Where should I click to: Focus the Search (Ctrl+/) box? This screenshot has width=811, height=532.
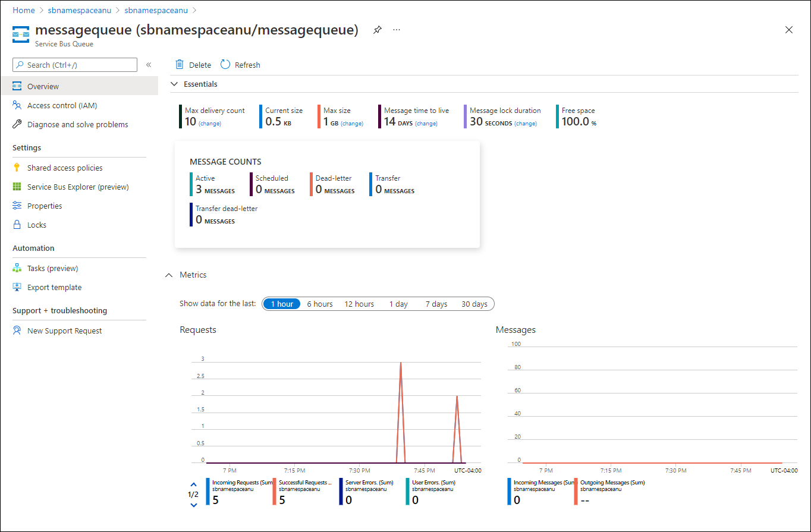(x=75, y=65)
